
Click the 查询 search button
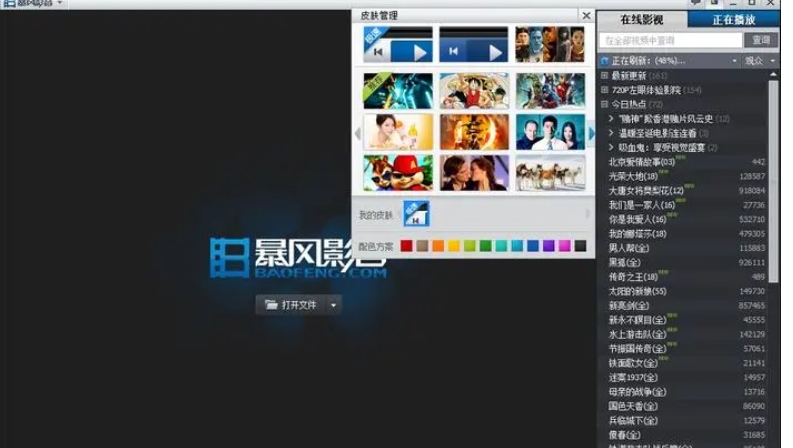click(x=761, y=40)
